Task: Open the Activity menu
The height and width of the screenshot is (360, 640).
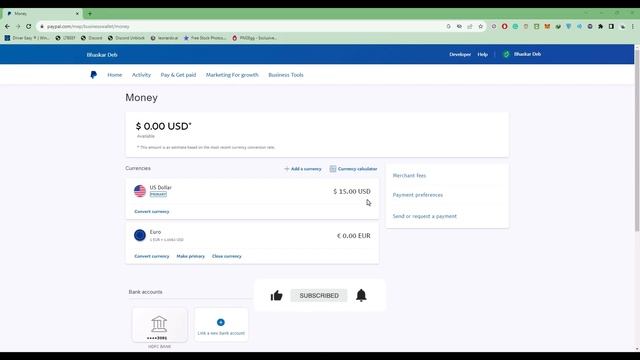Action: click(141, 75)
